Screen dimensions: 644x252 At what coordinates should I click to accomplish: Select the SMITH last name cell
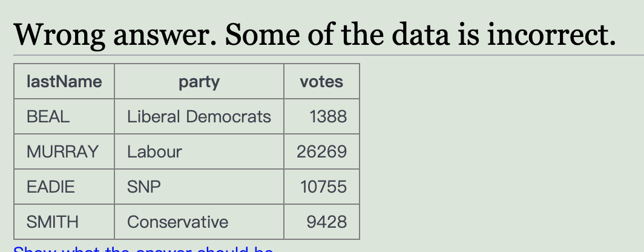pos(53,222)
